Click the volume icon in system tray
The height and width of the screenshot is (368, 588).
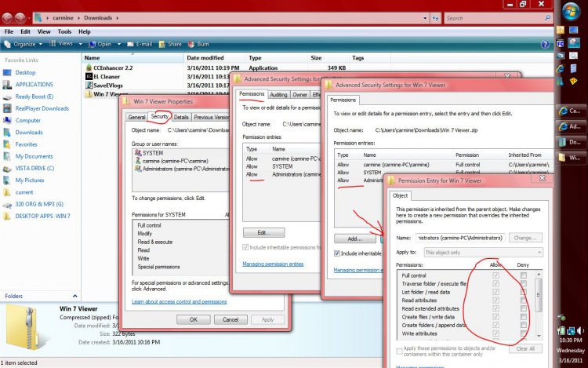point(580,330)
